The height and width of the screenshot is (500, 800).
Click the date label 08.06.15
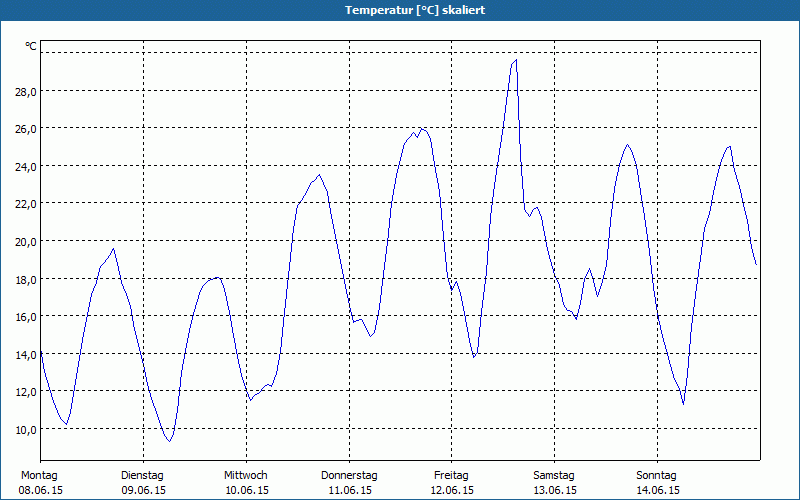[41, 491]
